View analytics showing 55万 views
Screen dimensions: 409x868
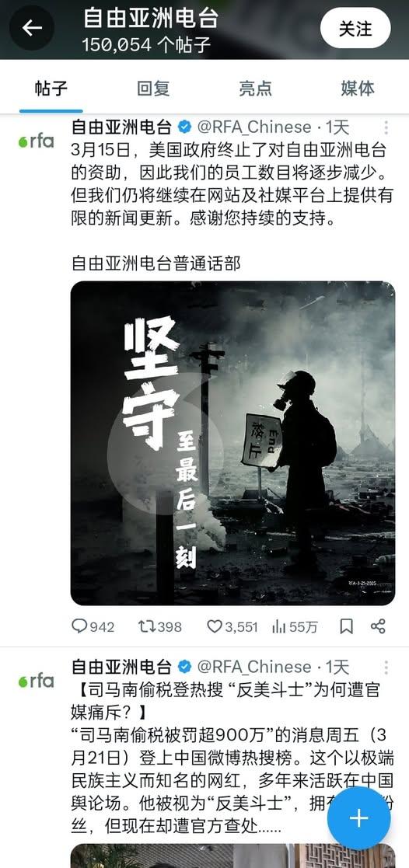pos(295,626)
